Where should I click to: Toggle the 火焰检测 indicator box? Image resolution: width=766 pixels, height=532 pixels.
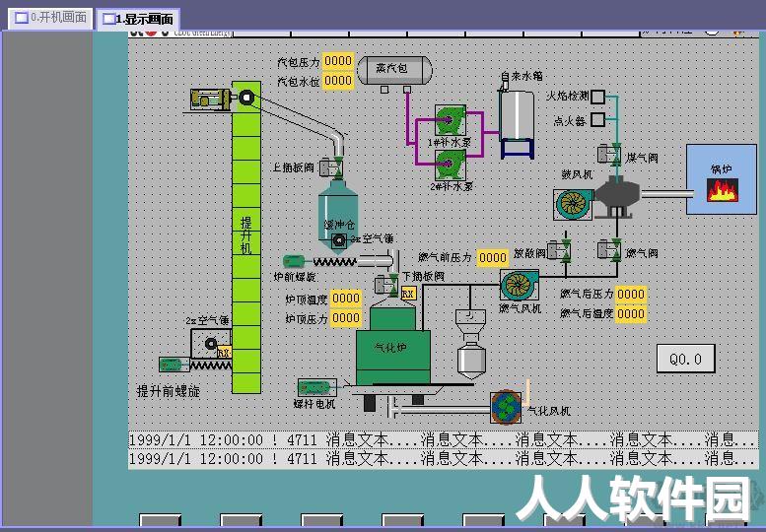pos(598,97)
